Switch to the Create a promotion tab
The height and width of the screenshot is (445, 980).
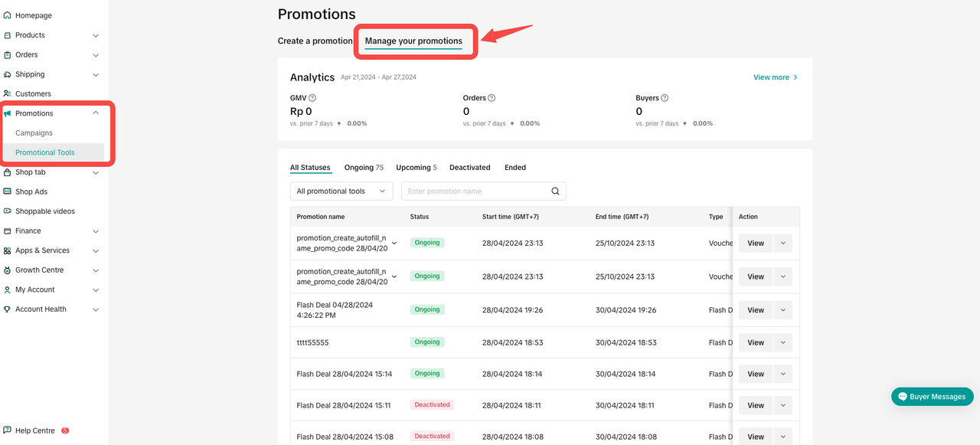tap(315, 41)
